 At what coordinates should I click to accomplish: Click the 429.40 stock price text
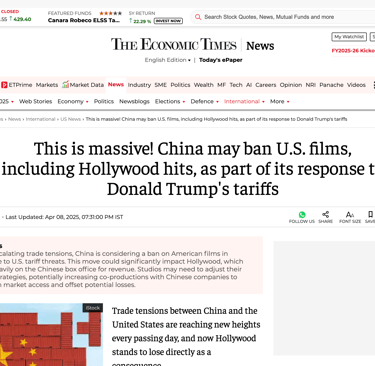22,19
